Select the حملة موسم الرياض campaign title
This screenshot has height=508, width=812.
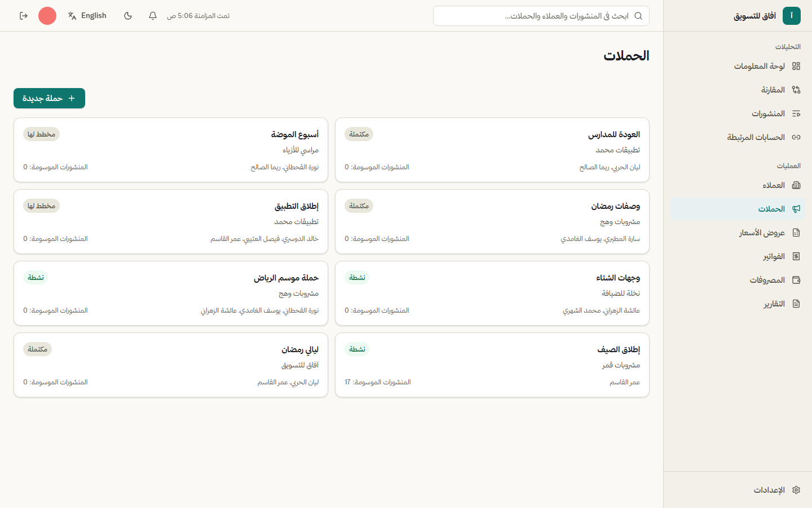pos(286,278)
